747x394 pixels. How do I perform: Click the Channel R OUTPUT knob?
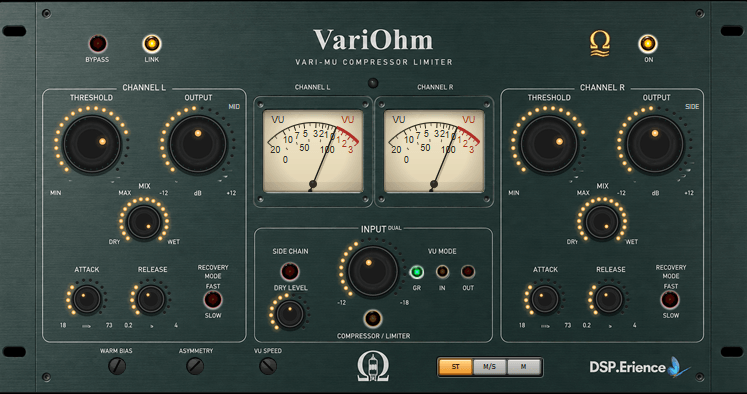pos(655,144)
